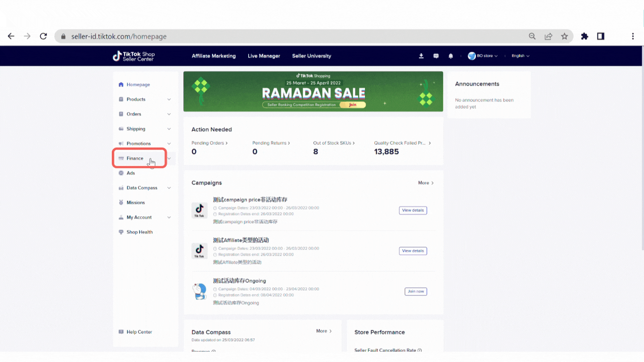Open the BO store account dropdown

tap(483, 56)
